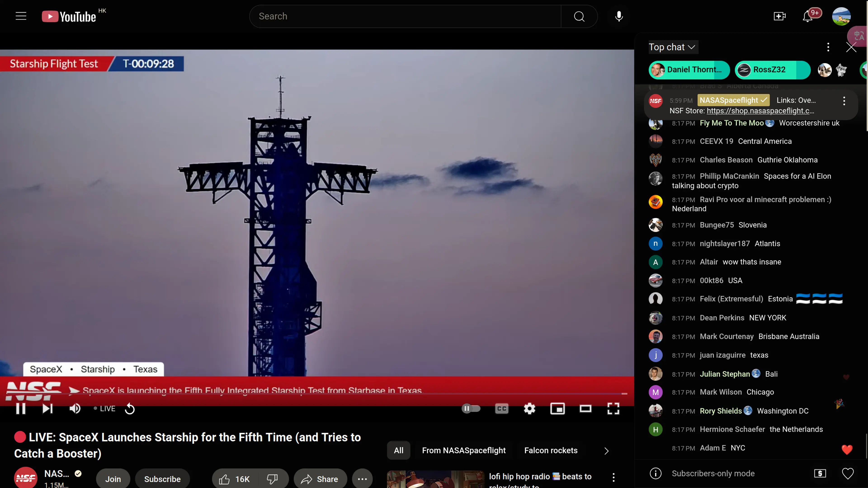Toggle closed captions

[502, 408]
